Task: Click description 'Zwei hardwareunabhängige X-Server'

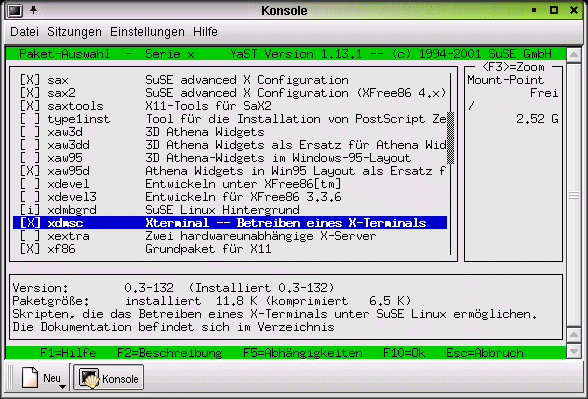Action: point(261,236)
